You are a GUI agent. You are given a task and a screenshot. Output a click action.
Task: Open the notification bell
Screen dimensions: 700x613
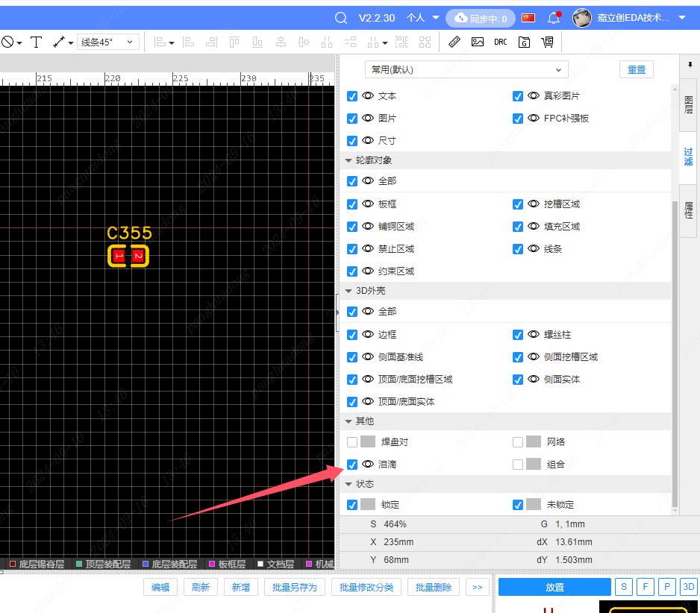(553, 18)
